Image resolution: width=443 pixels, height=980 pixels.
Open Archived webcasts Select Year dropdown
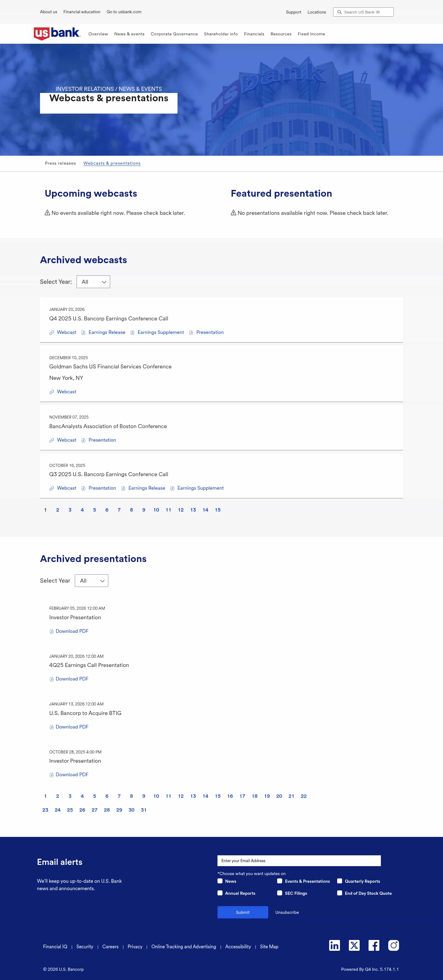pyautogui.click(x=93, y=282)
